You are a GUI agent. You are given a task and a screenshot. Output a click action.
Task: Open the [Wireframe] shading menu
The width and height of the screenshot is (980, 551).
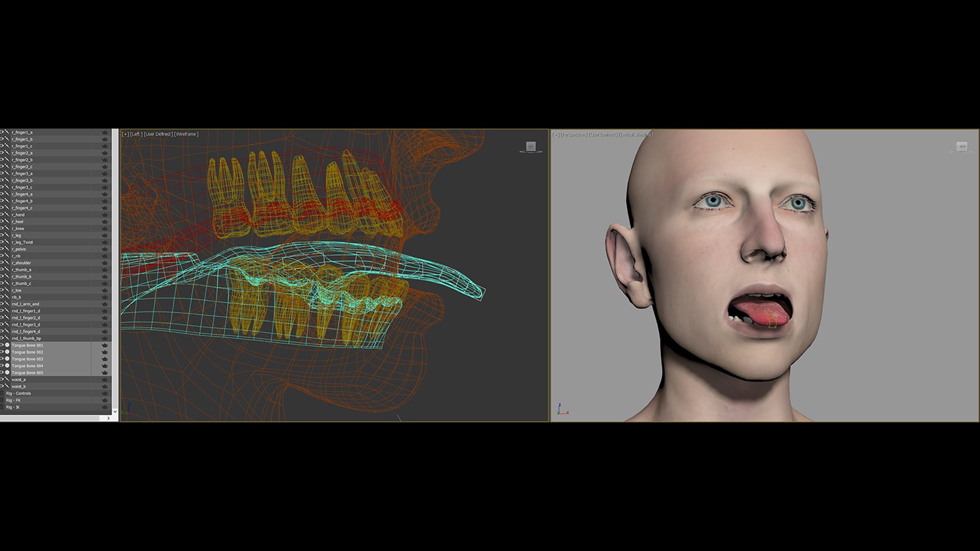(x=186, y=134)
